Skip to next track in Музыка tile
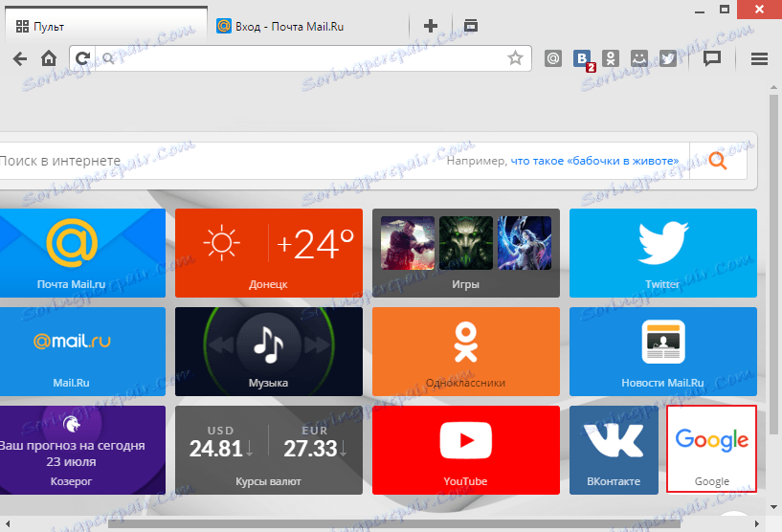 (317, 344)
